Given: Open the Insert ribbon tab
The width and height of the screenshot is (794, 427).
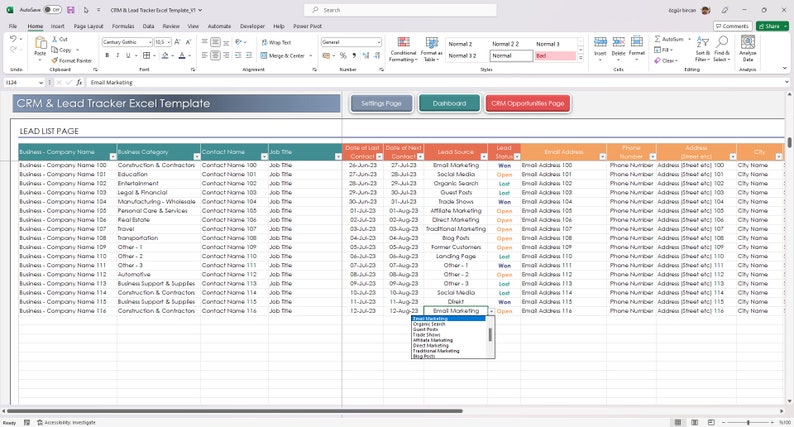Looking at the screenshot, I should coord(57,26).
